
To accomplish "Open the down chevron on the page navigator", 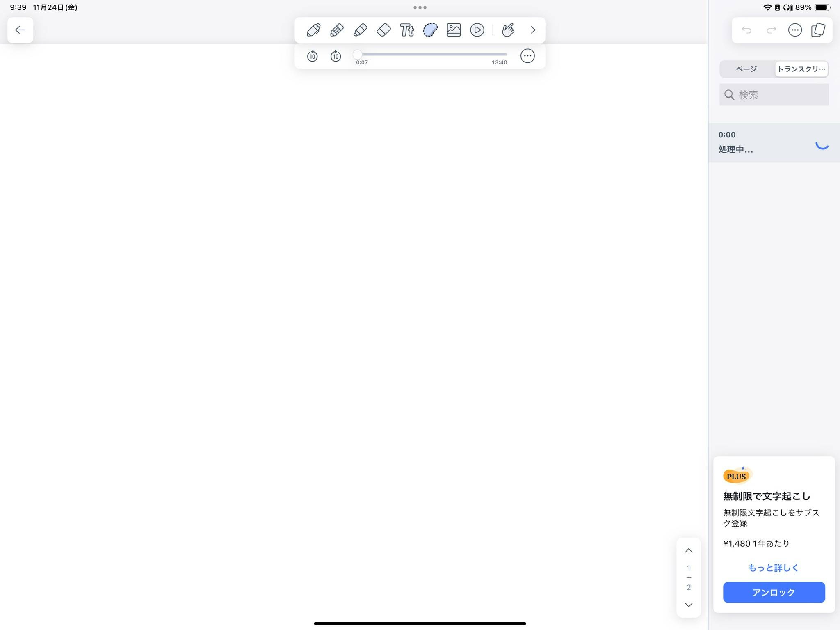I will [x=688, y=605].
